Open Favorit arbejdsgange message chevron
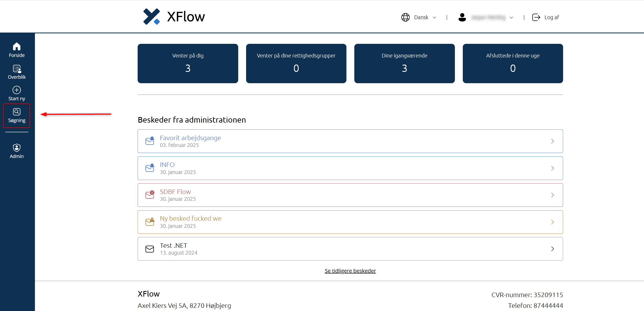644x311 pixels. (x=552, y=141)
